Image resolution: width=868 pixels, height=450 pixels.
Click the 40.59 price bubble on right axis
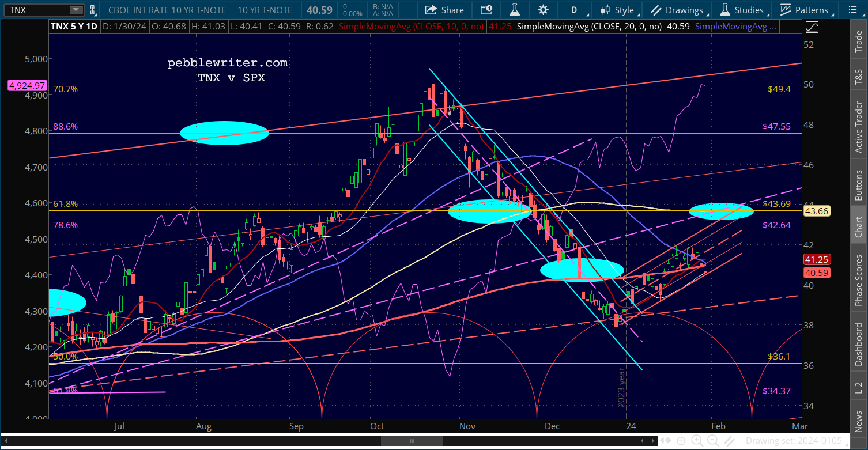pos(817,273)
